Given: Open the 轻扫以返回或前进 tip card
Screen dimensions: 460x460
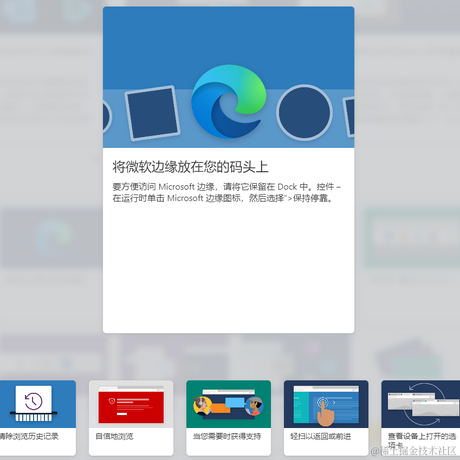Looking at the screenshot, I should tap(326, 418).
